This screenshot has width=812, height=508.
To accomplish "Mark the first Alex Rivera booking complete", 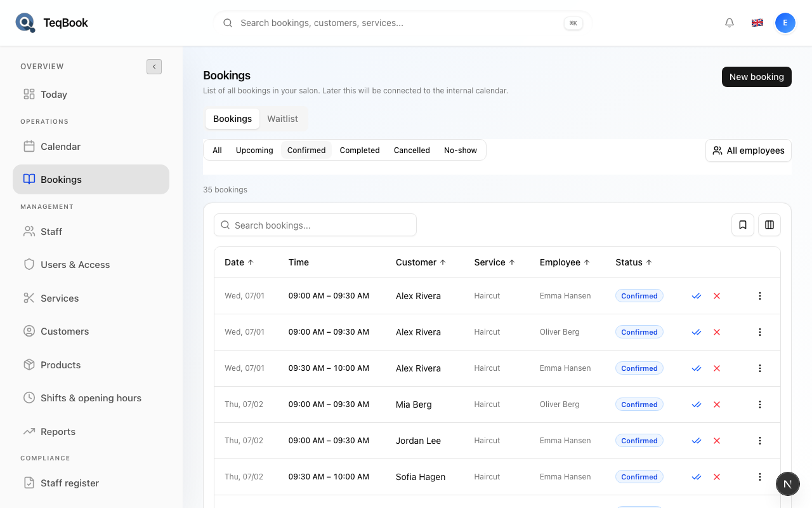I will click(x=697, y=296).
